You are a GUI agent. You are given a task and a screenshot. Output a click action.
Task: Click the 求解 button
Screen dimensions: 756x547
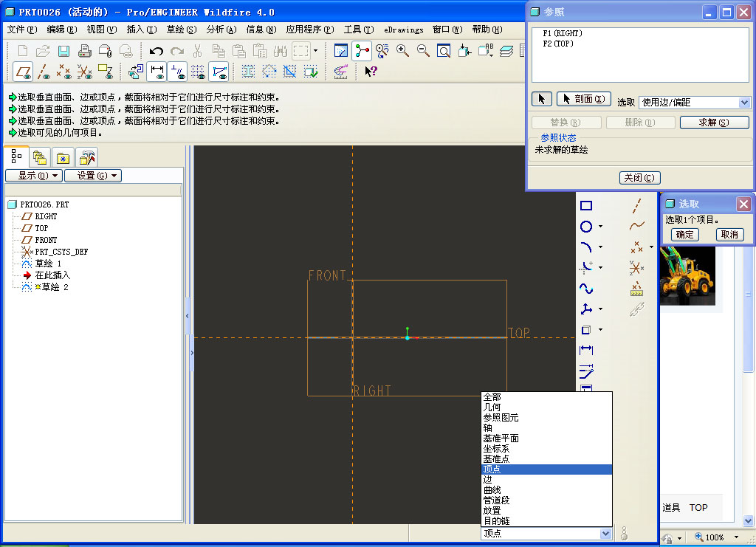[714, 123]
